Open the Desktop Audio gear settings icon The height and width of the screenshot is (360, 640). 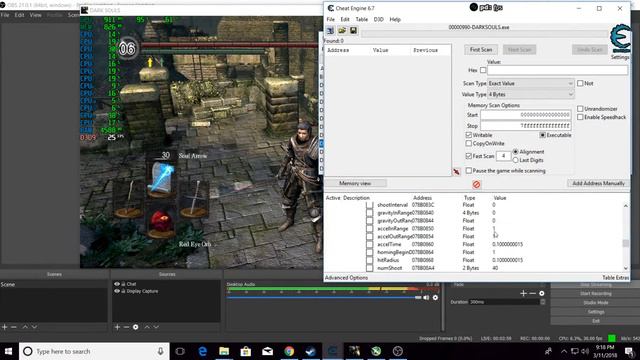click(436, 298)
